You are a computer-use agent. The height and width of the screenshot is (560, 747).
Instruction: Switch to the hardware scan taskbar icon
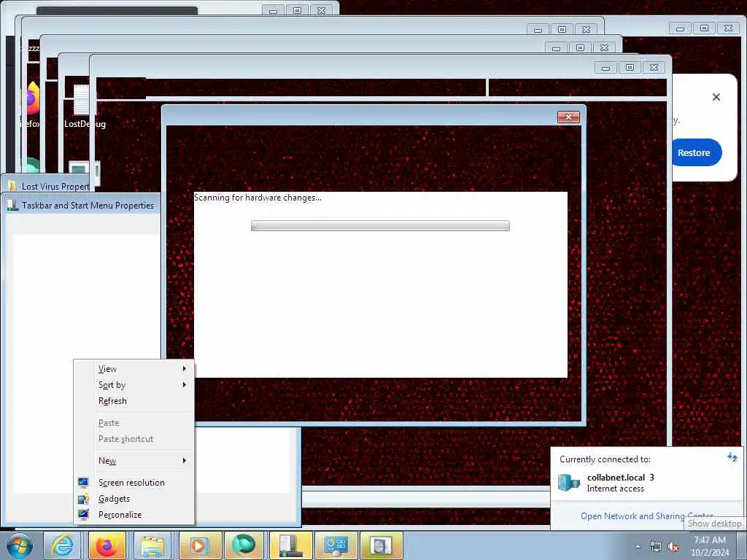[381, 545]
